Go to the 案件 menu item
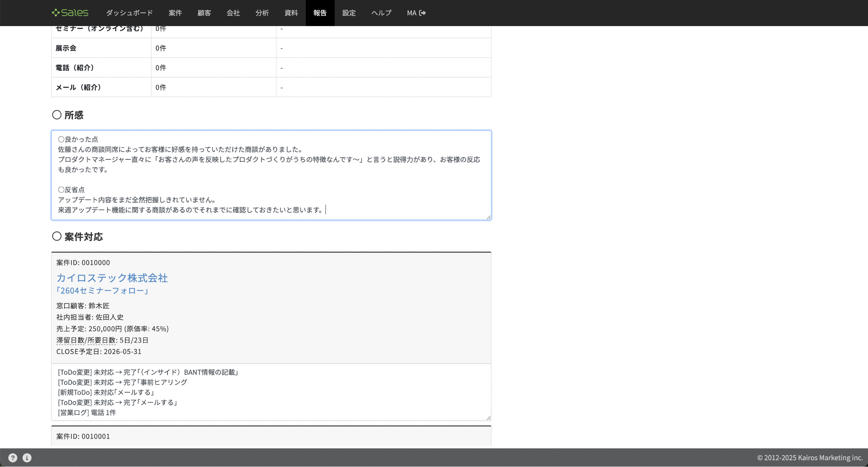868x467 pixels. (x=175, y=13)
